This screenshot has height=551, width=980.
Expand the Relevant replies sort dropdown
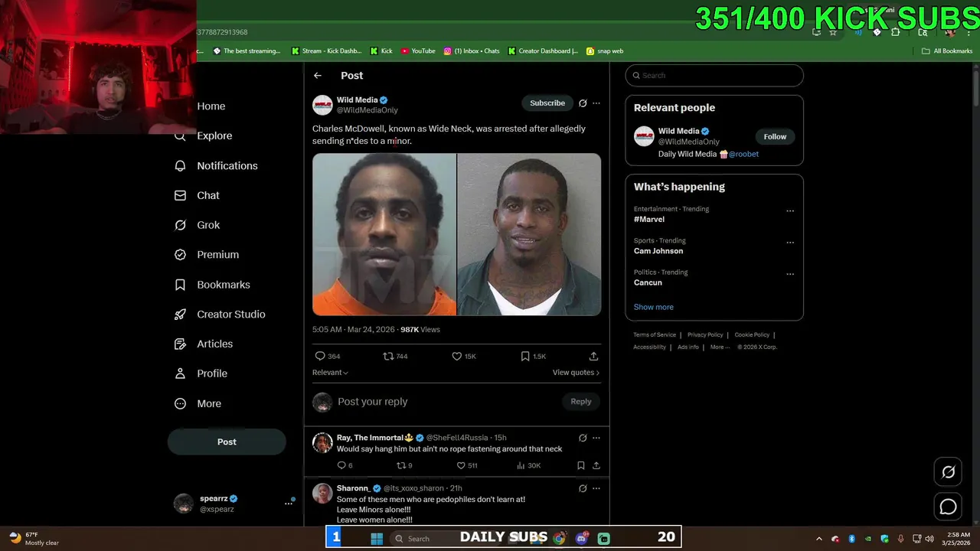pyautogui.click(x=330, y=373)
